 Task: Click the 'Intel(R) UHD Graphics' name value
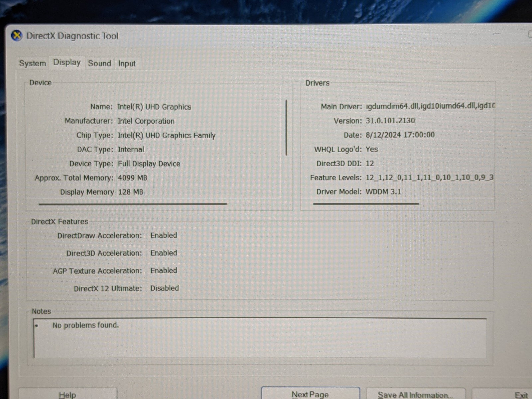[154, 107]
